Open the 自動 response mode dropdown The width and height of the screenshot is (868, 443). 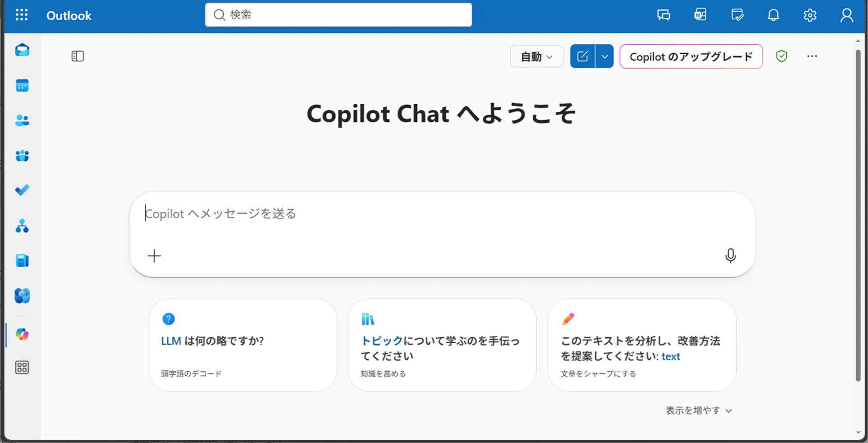536,56
